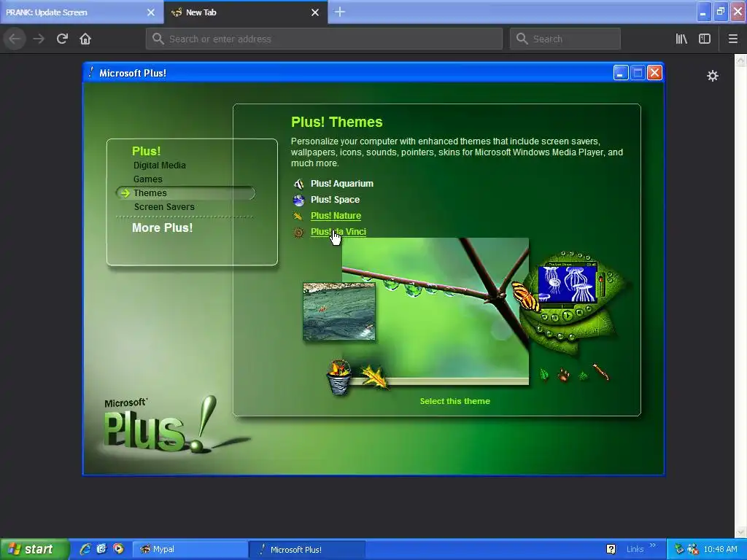This screenshot has height=560, width=747.
Task: Open new tab page settings gear
Action: [712, 76]
